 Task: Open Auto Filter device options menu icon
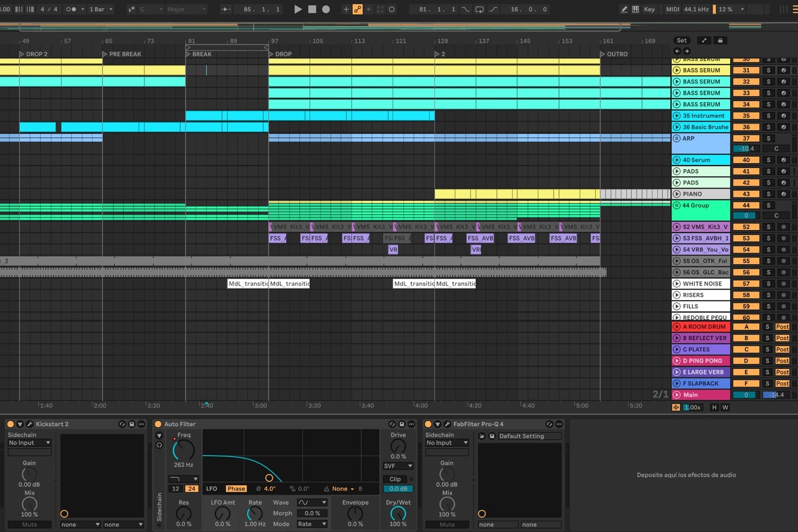(x=411, y=424)
